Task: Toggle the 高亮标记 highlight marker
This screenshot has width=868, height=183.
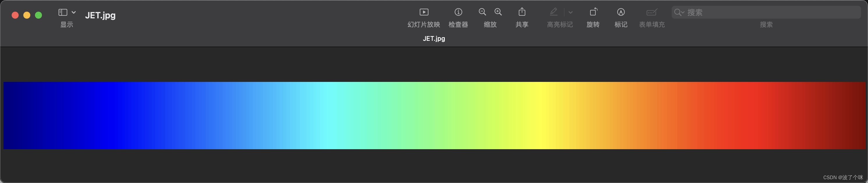Action: pos(554,12)
